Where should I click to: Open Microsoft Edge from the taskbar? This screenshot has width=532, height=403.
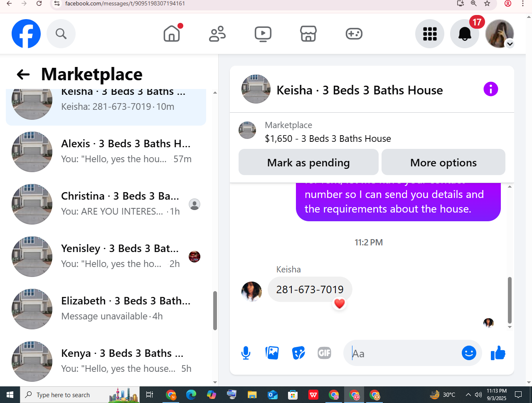[x=191, y=395]
